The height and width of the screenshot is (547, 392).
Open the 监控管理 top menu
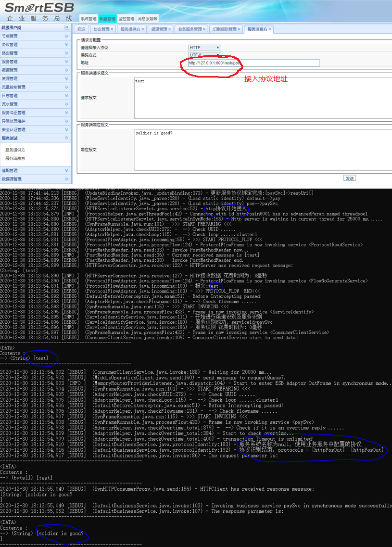click(x=126, y=19)
